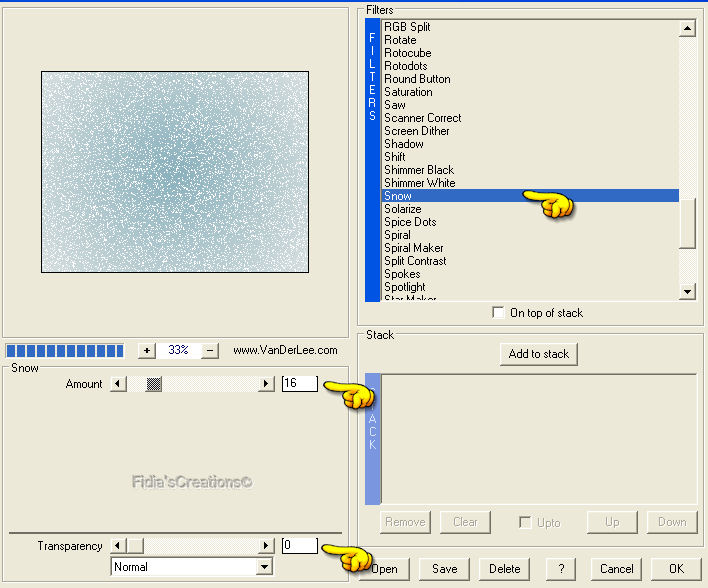This screenshot has width=708, height=588.
Task: Choose the Solarize filter from the list
Action: point(403,209)
